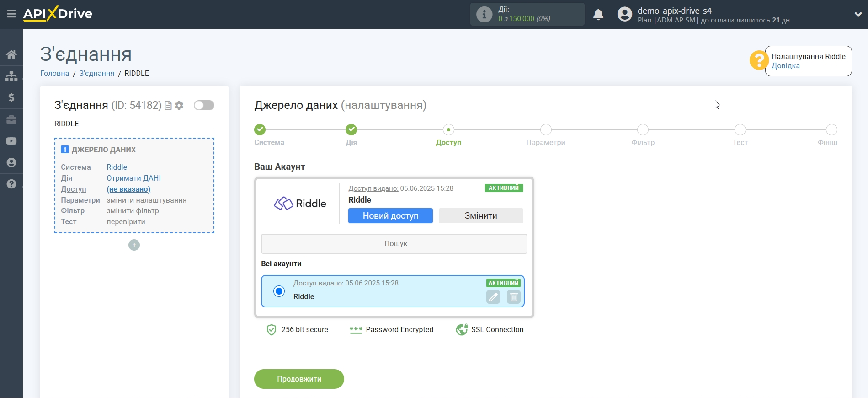
Task: Open the billing dollar sidebar icon
Action: click(x=11, y=97)
